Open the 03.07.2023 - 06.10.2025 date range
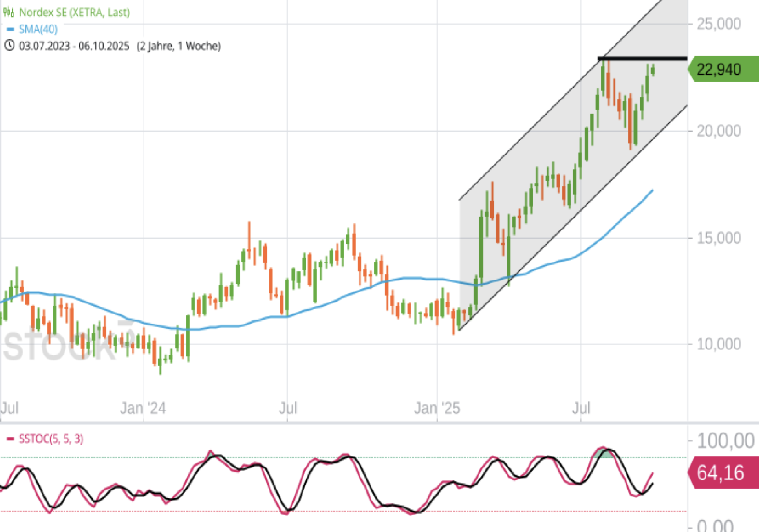The height and width of the screenshot is (532, 759). [x=74, y=46]
